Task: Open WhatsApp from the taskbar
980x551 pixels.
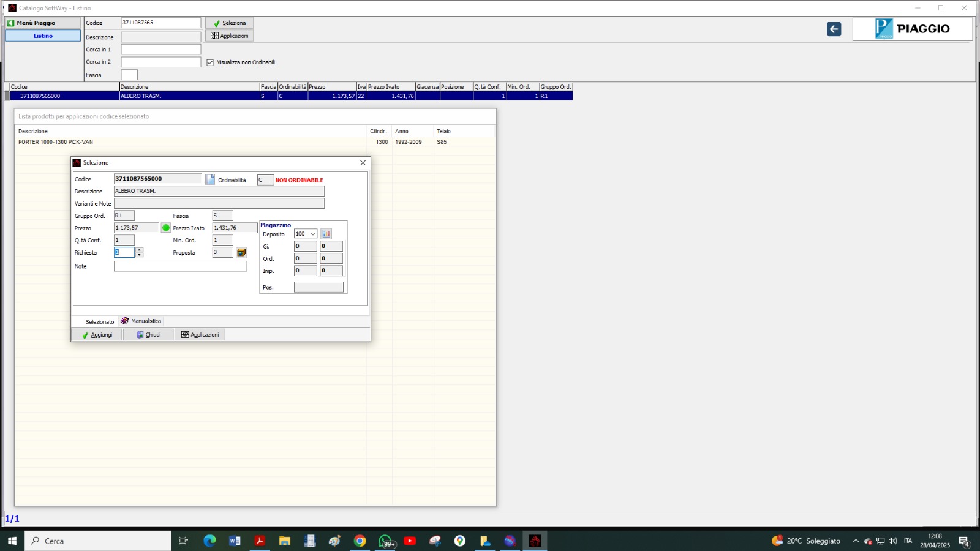Action: 385,541
